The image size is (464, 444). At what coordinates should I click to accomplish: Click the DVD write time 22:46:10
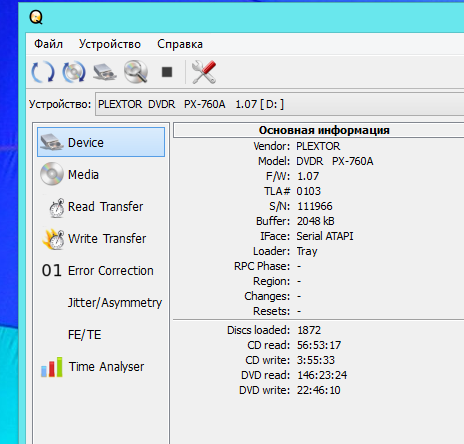[x=318, y=390]
